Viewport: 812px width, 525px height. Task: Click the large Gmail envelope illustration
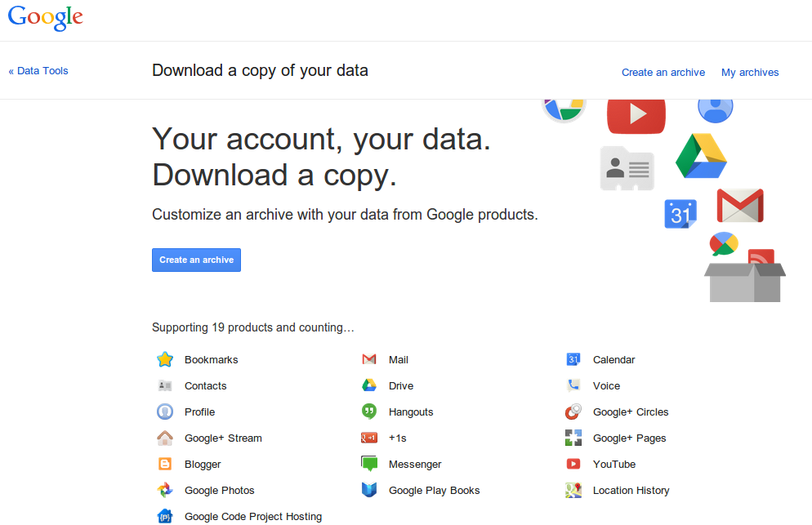coord(740,206)
